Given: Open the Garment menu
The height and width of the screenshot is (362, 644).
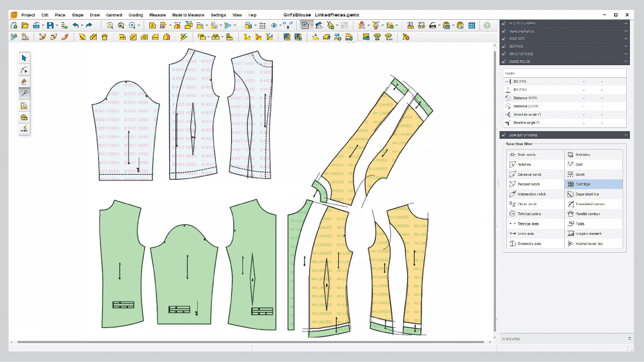Looking at the screenshot, I should [114, 15].
